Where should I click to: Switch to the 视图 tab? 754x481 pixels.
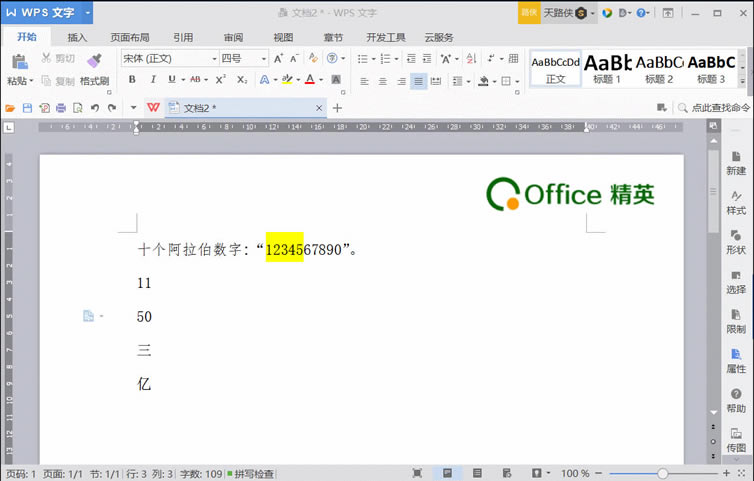[283, 38]
